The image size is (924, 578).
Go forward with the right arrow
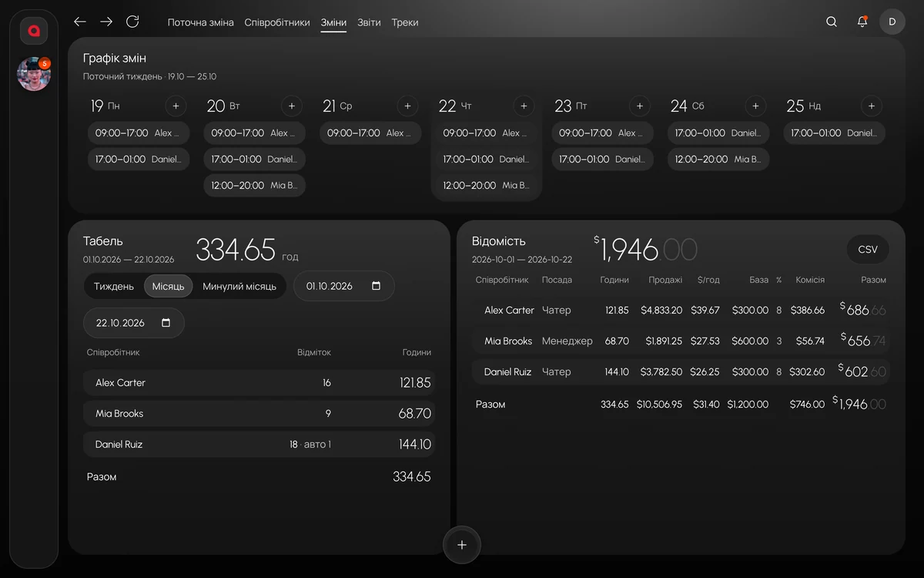click(x=106, y=22)
